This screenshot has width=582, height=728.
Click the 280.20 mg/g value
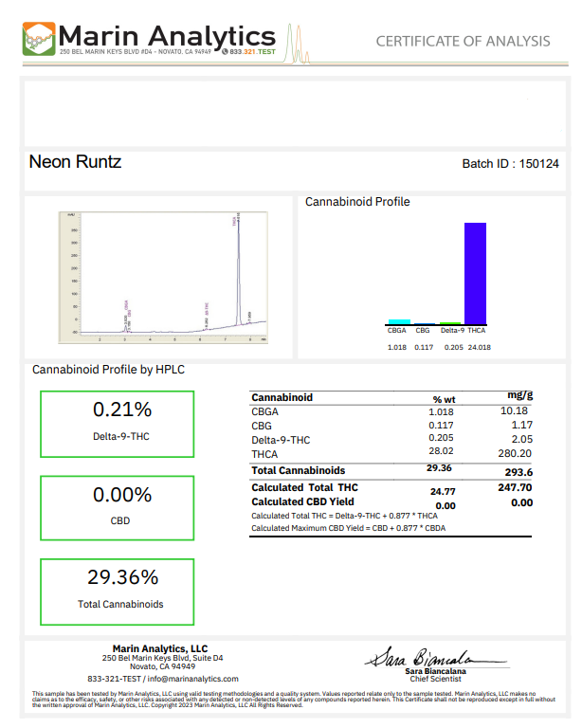[x=515, y=453]
